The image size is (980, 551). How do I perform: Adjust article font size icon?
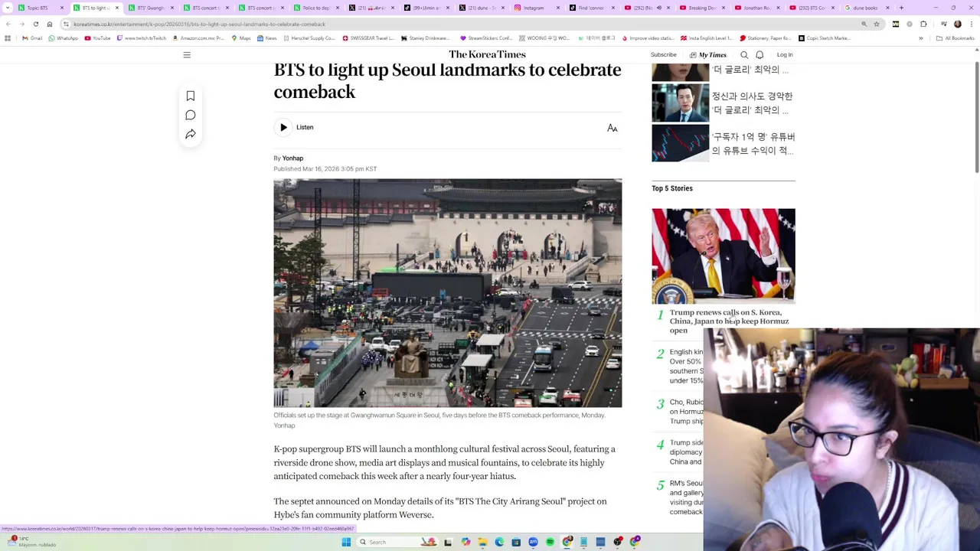(612, 128)
